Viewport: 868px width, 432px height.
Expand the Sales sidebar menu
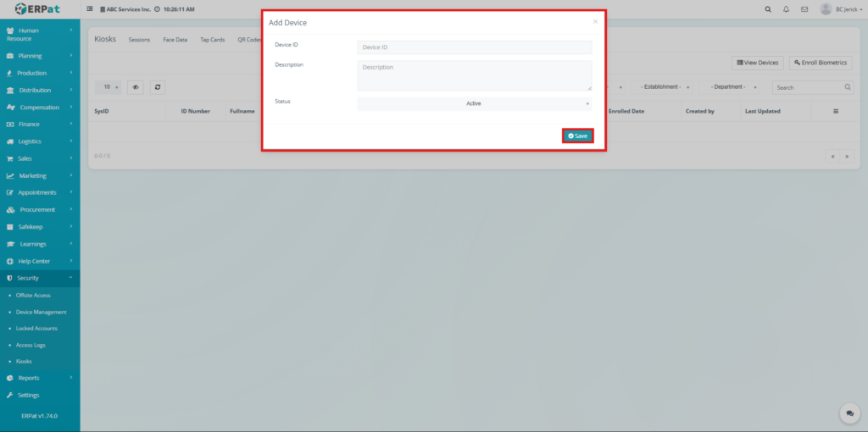click(x=40, y=158)
